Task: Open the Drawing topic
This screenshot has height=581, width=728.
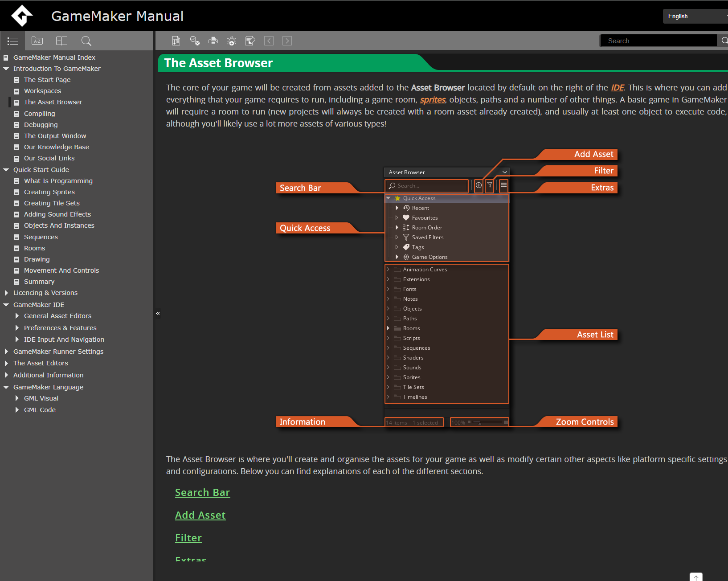Action: (x=37, y=259)
